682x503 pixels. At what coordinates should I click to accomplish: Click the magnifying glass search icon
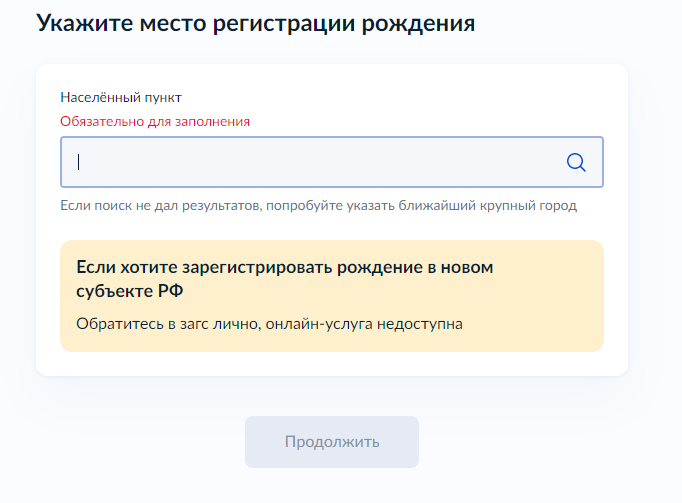pyautogui.click(x=576, y=163)
